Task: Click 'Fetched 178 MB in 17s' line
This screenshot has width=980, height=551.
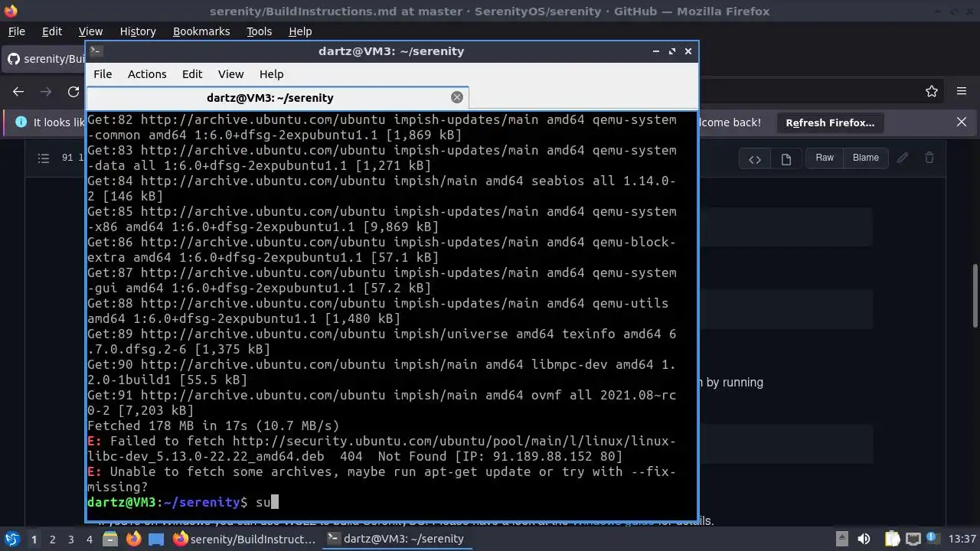Action: pyautogui.click(x=213, y=425)
